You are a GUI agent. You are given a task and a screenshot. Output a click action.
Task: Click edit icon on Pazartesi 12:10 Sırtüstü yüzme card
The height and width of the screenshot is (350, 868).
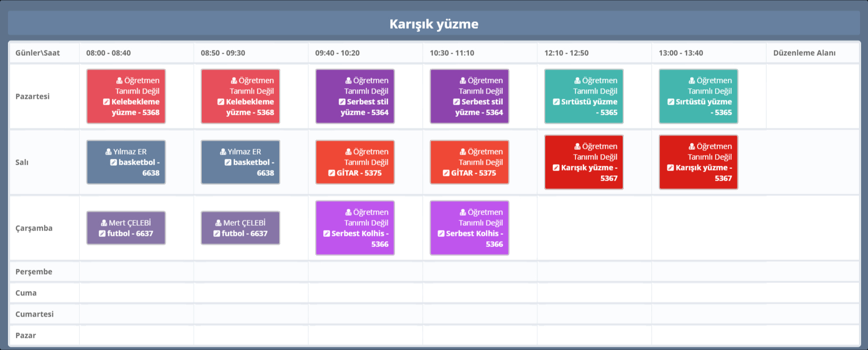point(556,102)
